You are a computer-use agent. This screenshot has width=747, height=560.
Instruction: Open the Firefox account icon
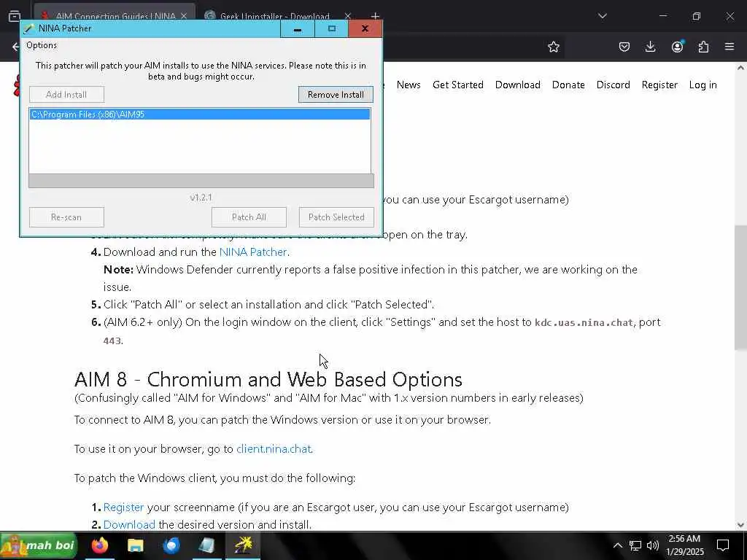point(677,47)
